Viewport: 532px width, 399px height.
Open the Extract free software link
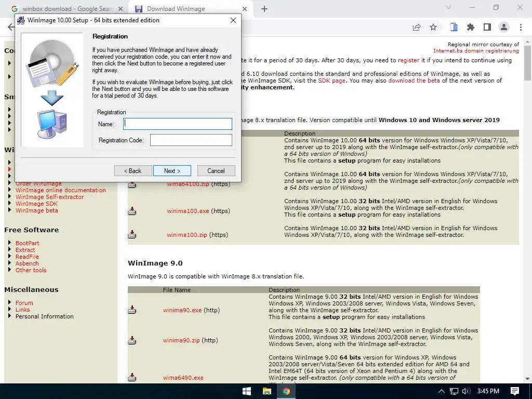(25, 250)
